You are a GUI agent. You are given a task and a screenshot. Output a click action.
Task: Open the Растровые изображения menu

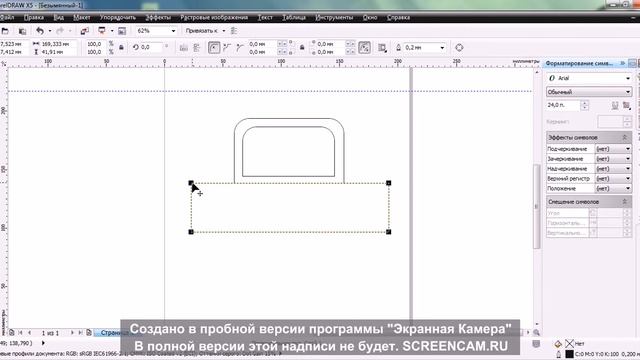(x=214, y=18)
